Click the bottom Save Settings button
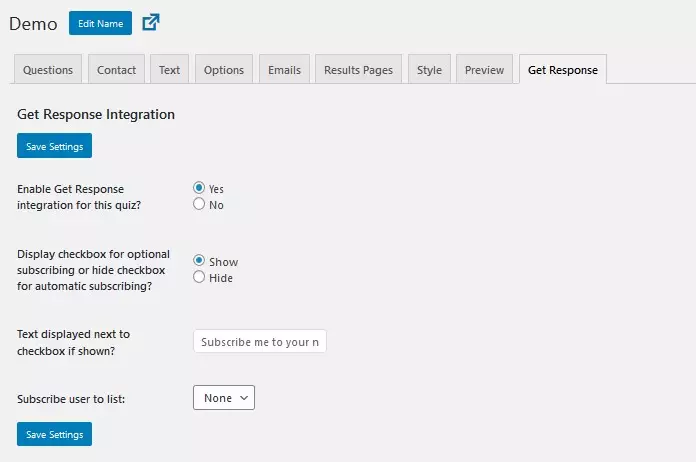This screenshot has width=696, height=462. [x=55, y=434]
